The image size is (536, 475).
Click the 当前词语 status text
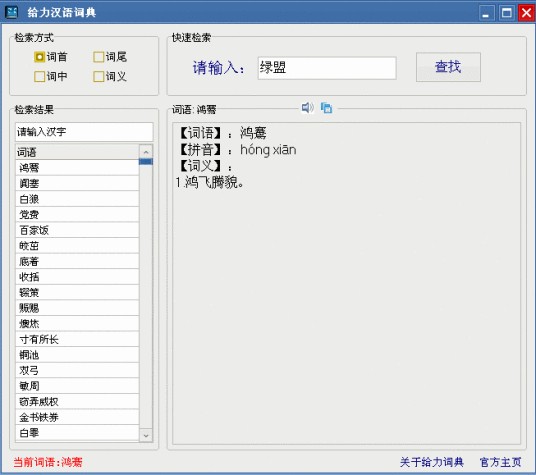(48, 462)
